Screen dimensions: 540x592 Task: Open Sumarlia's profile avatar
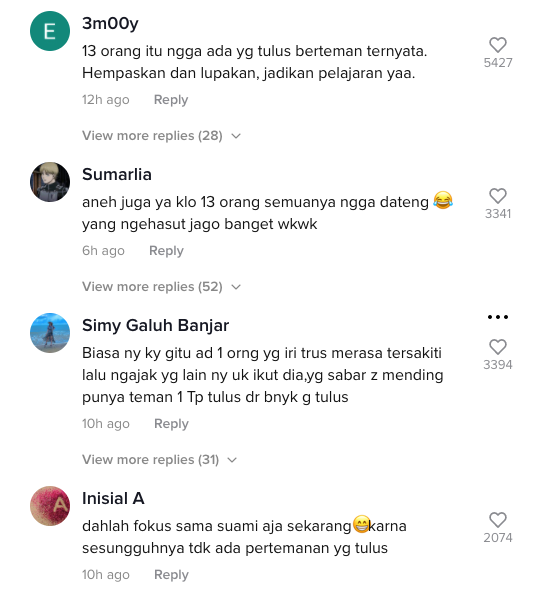(50, 182)
